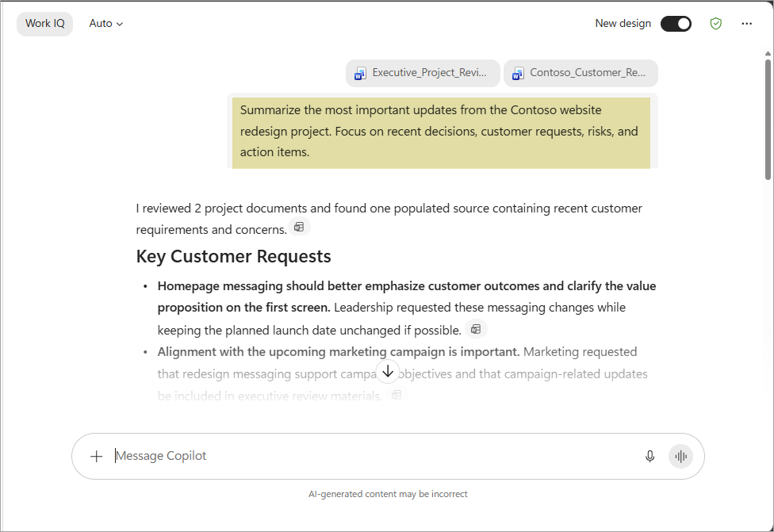Open the Auto mode dropdown
Image resolution: width=774 pixels, height=532 pixels.
(105, 24)
